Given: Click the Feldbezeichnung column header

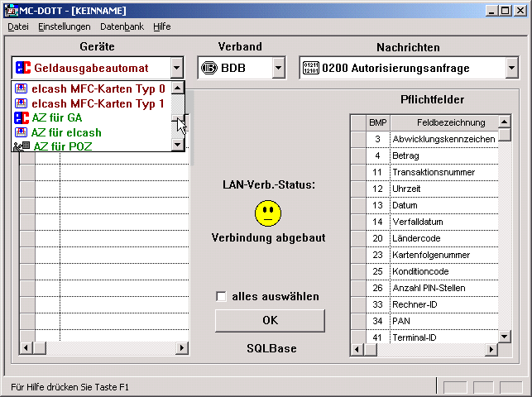Looking at the screenshot, I should tap(444, 122).
